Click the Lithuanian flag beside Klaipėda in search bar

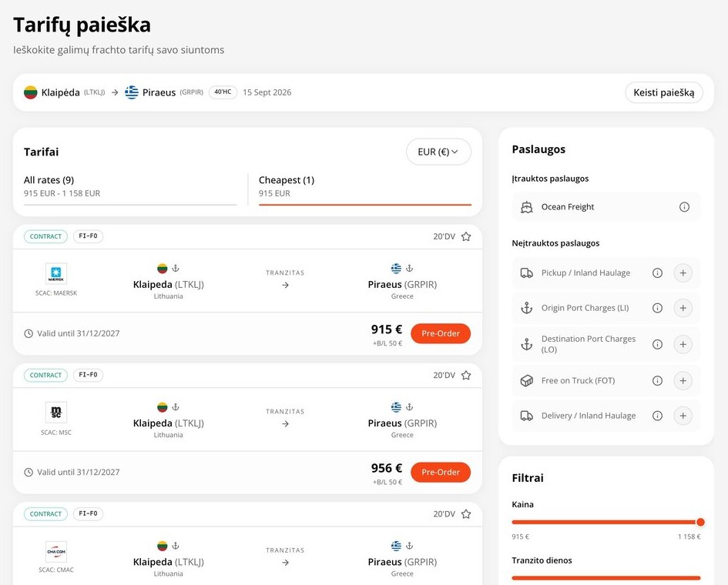pos(31,92)
